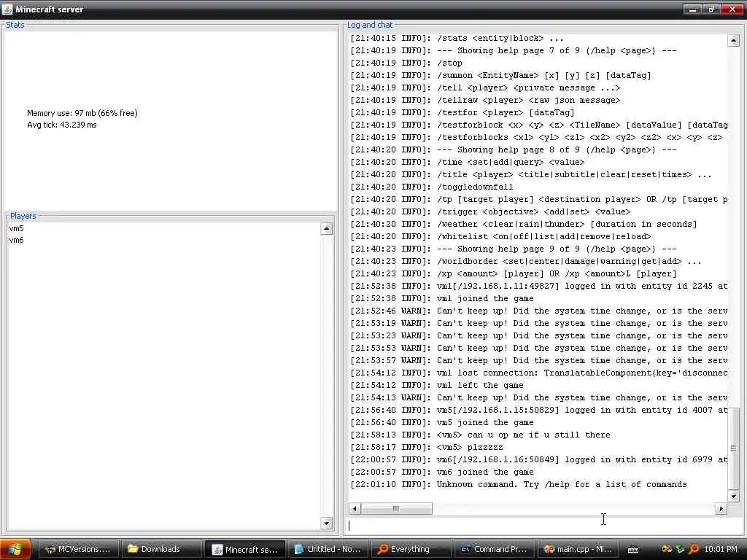The width and height of the screenshot is (747, 560).
Task: Click Players list scroll up arrow
Action: point(326,228)
